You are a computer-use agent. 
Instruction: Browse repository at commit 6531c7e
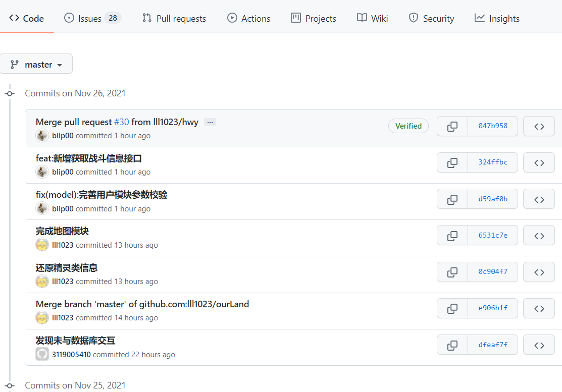539,236
